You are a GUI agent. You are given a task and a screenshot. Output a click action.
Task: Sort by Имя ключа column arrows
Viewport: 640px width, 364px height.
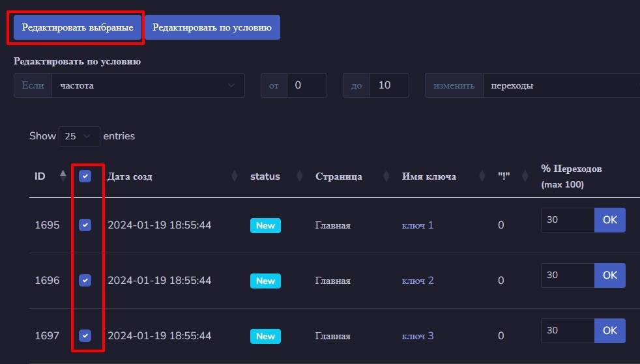[x=482, y=176]
